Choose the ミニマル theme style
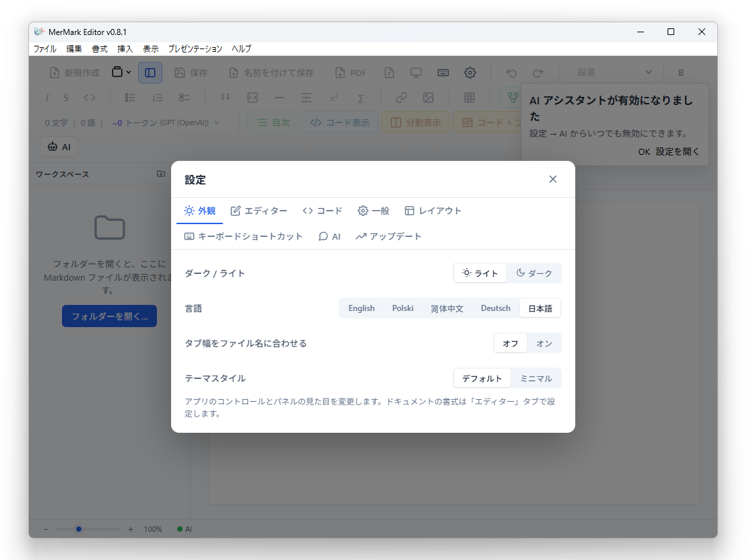 click(x=536, y=378)
